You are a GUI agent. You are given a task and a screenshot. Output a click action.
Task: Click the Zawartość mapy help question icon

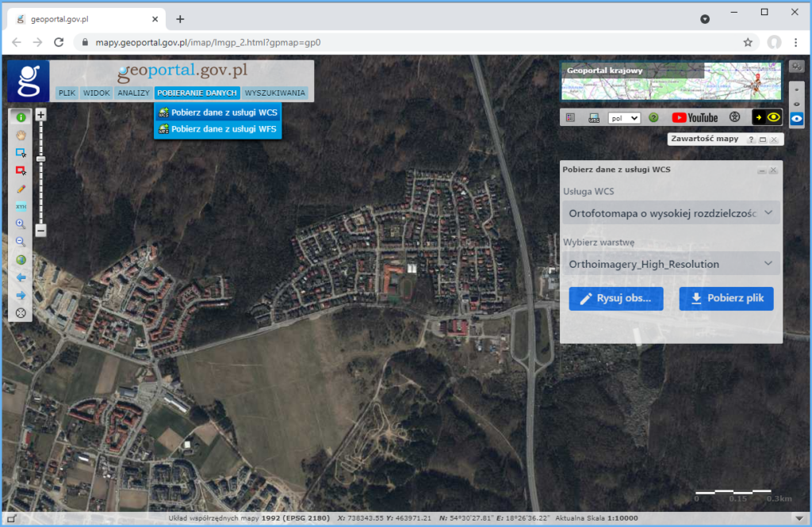[751, 139]
